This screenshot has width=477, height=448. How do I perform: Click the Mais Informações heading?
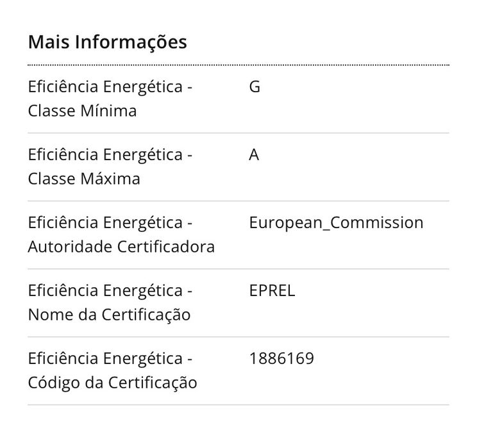tap(107, 42)
